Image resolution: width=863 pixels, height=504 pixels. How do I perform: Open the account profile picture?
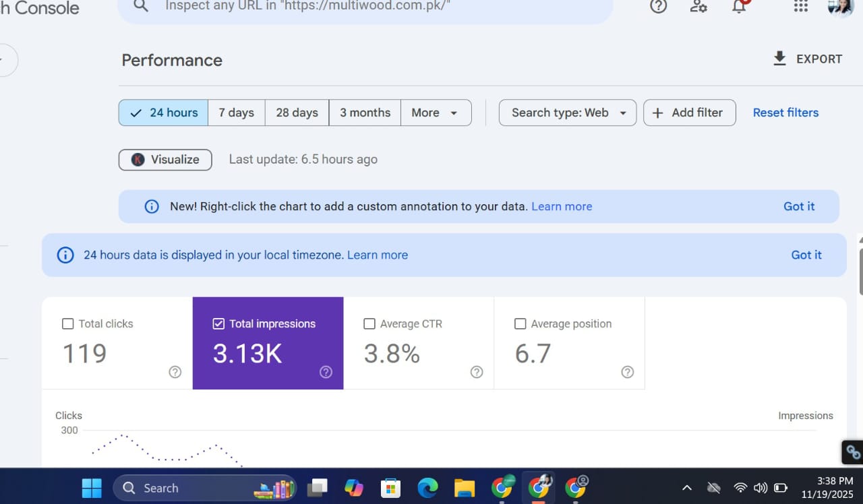841,6
